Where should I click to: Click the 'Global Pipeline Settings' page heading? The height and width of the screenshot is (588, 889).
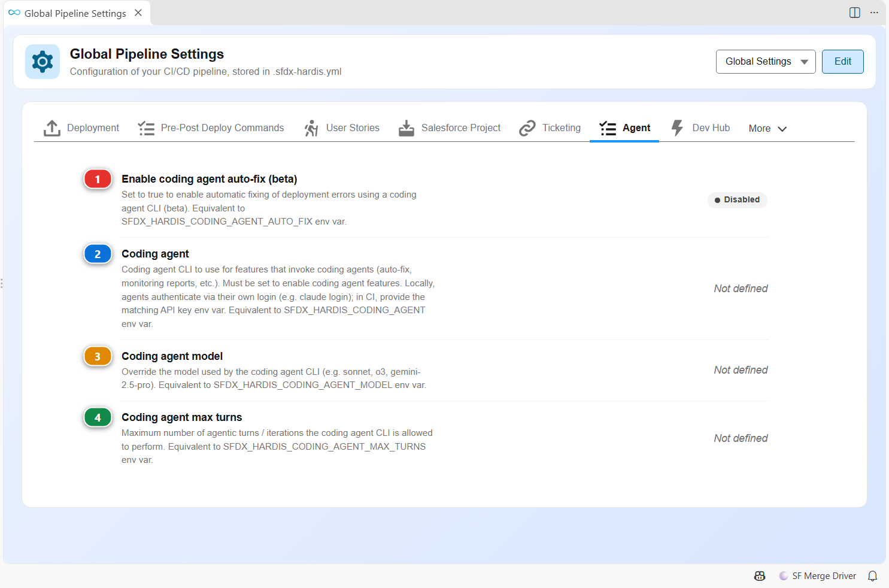coord(147,54)
